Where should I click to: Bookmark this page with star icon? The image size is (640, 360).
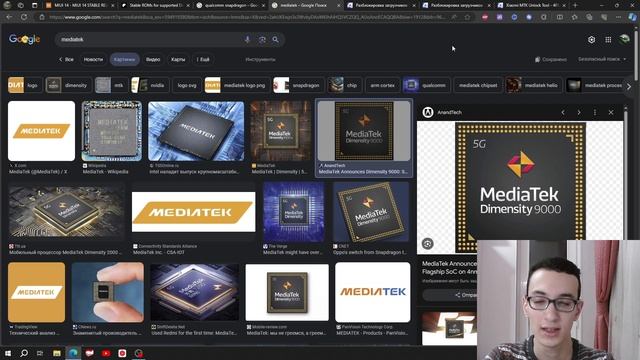pyautogui.click(x=467, y=17)
